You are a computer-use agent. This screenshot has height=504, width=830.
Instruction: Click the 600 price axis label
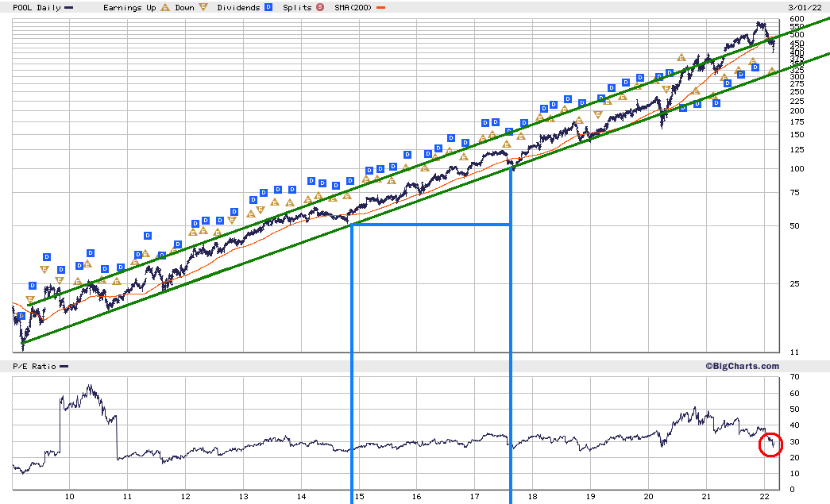click(x=797, y=18)
